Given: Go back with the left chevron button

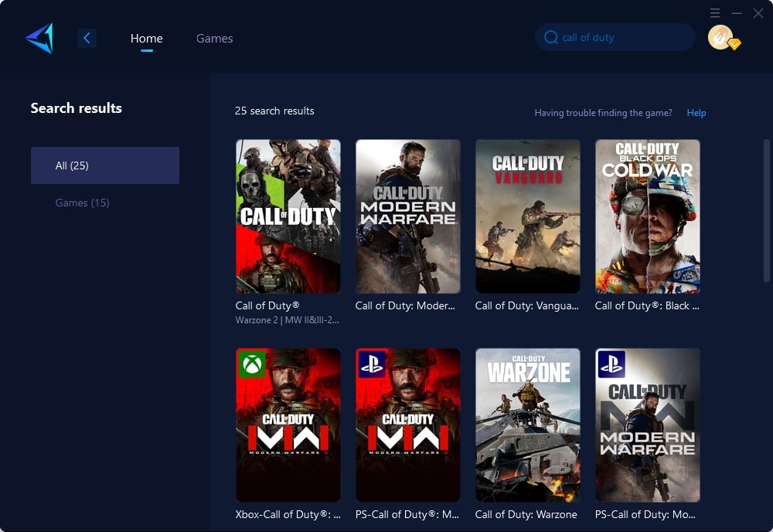Looking at the screenshot, I should 87,38.
